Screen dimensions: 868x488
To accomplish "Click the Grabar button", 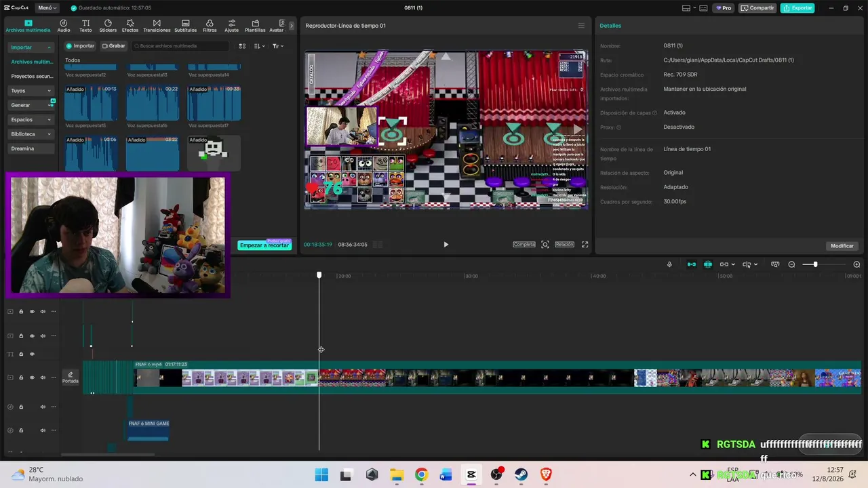I will 113,46.
